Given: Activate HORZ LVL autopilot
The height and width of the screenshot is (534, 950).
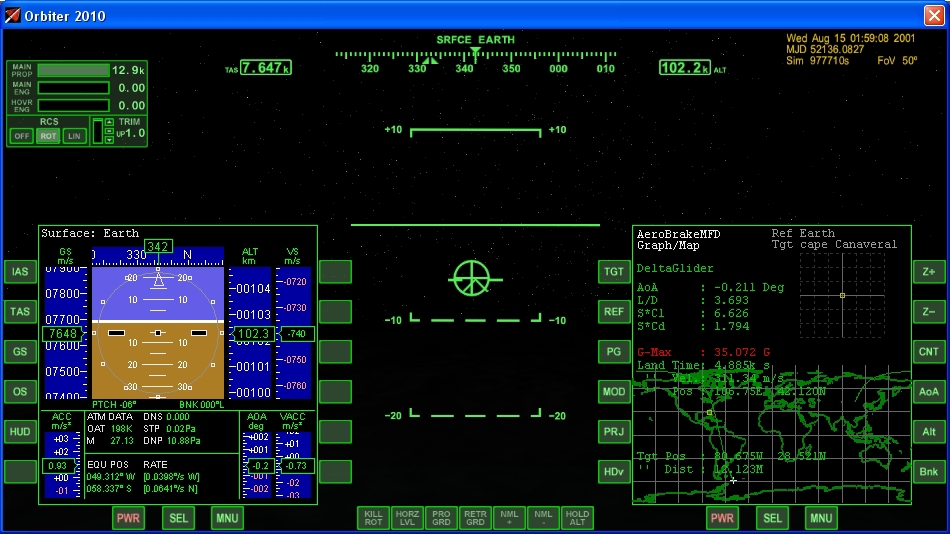Looking at the screenshot, I should click(407, 517).
